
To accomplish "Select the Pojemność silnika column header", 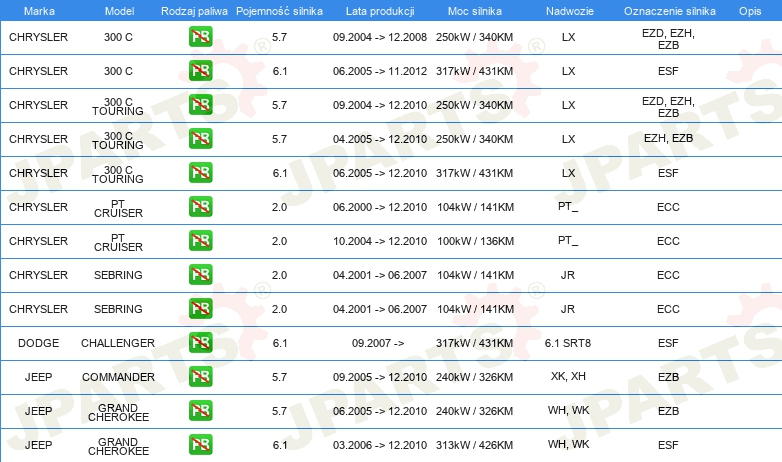I will point(279,11).
